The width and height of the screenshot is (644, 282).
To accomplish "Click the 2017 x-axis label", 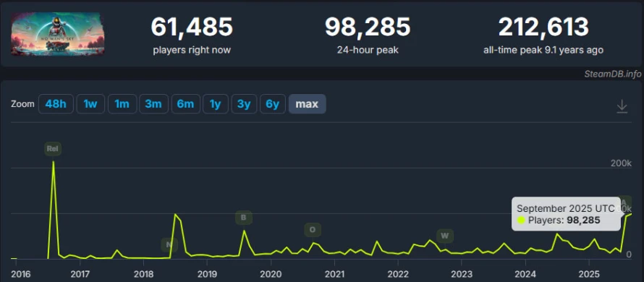I will coord(80,274).
